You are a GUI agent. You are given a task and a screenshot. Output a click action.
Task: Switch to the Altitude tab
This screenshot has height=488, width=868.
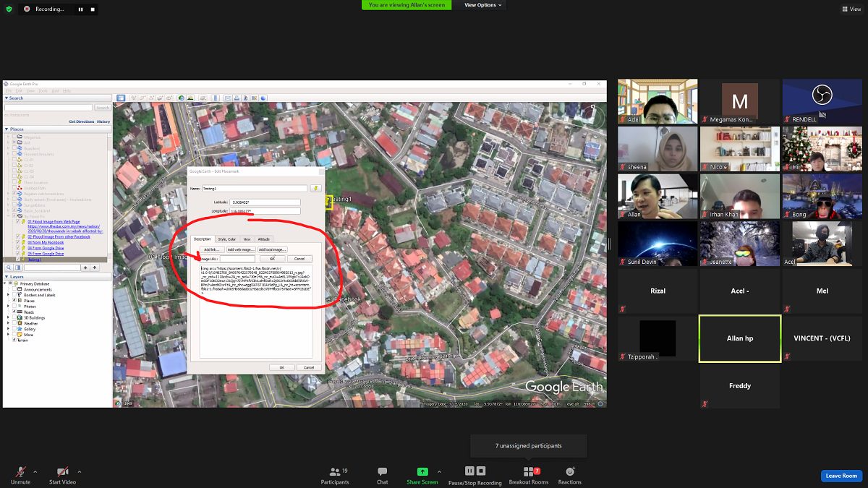click(x=264, y=239)
